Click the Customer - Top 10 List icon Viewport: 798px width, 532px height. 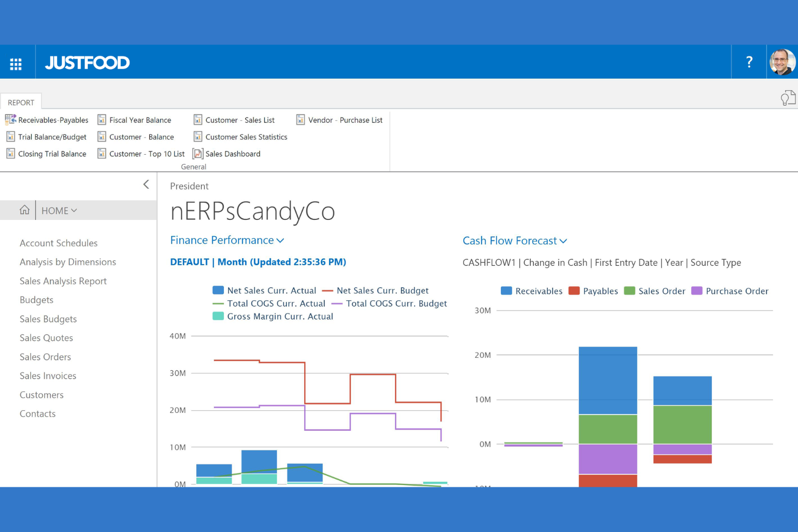coord(102,154)
